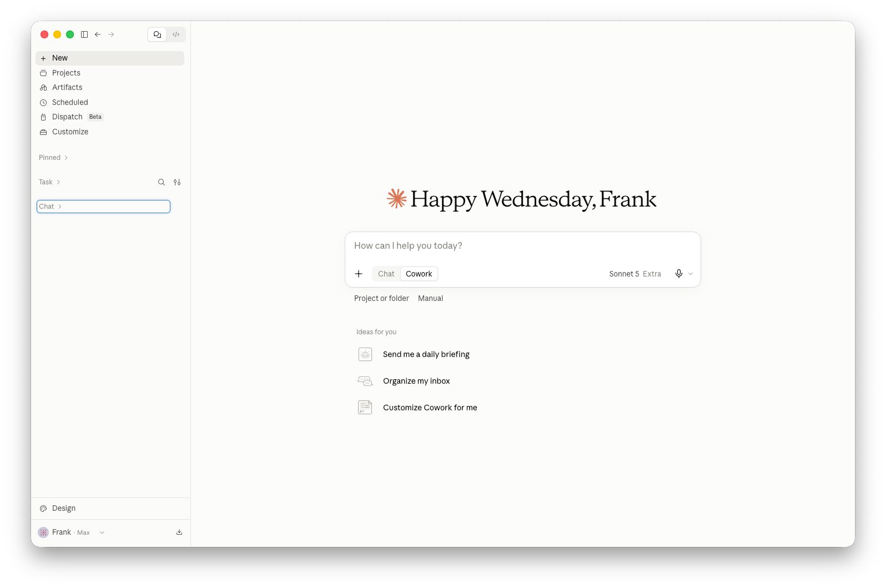Click the plus attachment icon

click(359, 274)
